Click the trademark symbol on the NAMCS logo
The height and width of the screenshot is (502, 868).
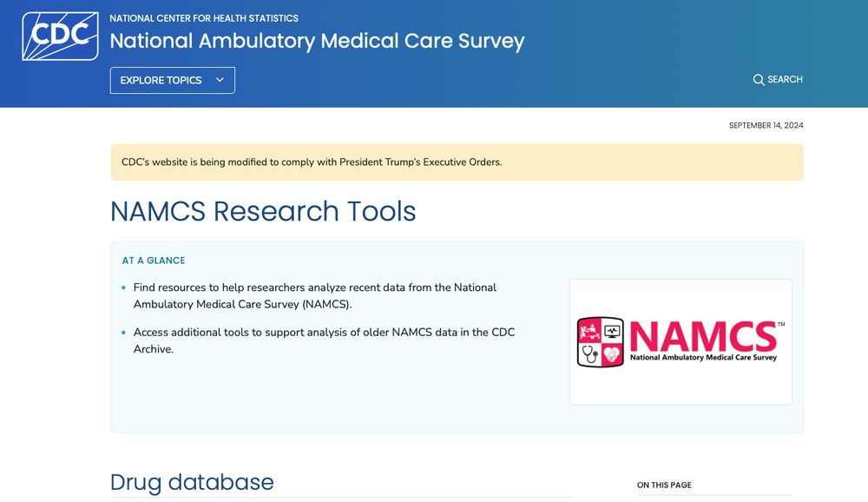pos(781,324)
